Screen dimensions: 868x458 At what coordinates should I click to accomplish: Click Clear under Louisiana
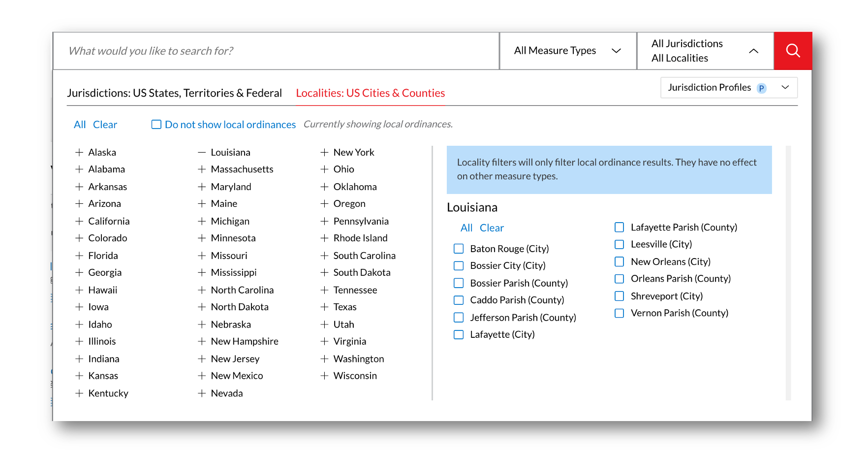point(492,228)
